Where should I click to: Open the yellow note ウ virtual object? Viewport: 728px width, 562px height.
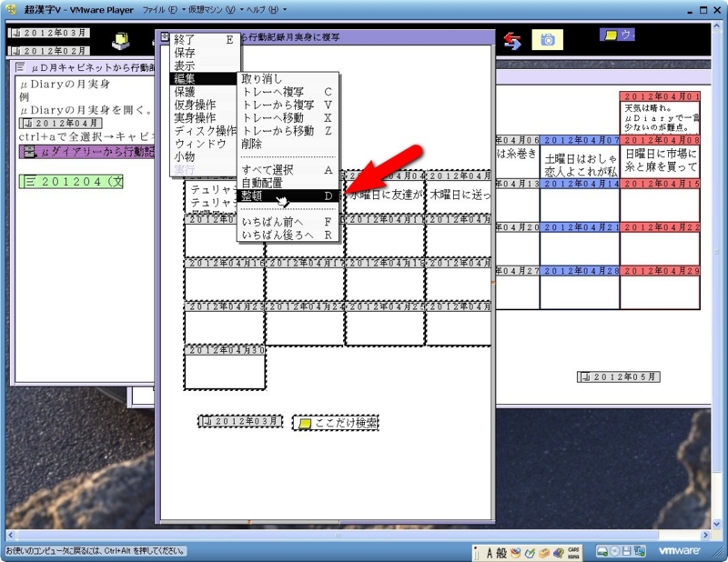[x=617, y=35]
